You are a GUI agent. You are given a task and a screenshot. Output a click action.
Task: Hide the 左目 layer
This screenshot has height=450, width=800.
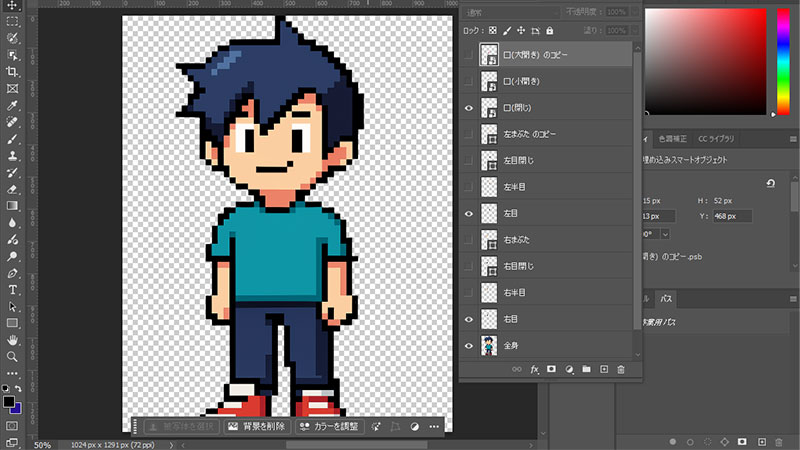coord(468,214)
